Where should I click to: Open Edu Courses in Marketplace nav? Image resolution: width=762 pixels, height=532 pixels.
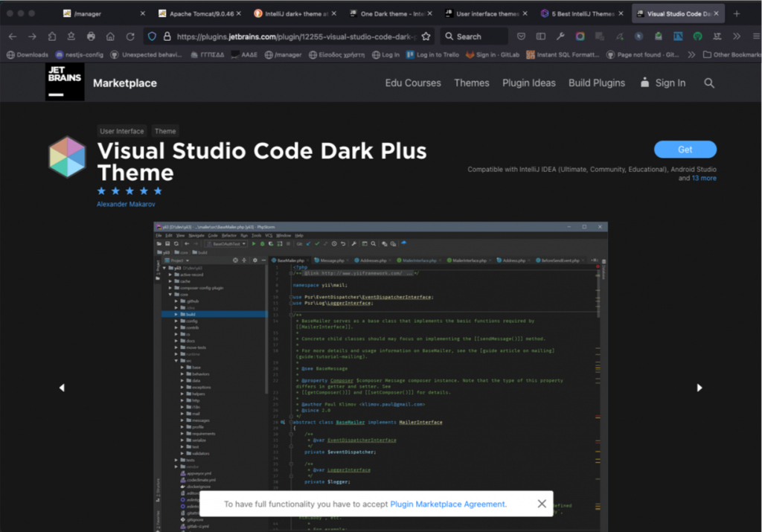(x=413, y=83)
